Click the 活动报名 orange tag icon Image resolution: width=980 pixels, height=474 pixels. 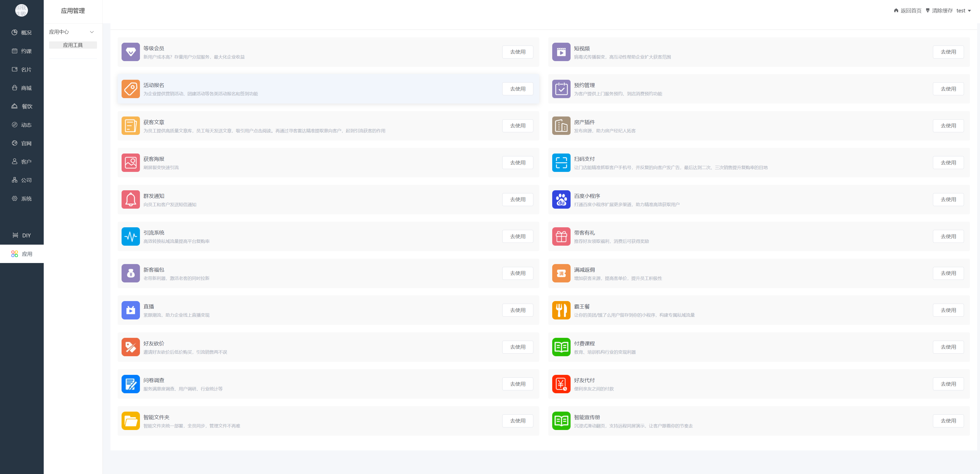(x=131, y=89)
